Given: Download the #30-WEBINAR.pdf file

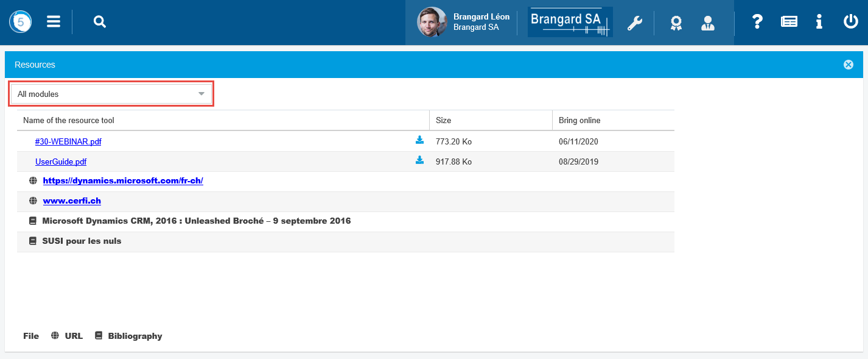Looking at the screenshot, I should click(419, 140).
